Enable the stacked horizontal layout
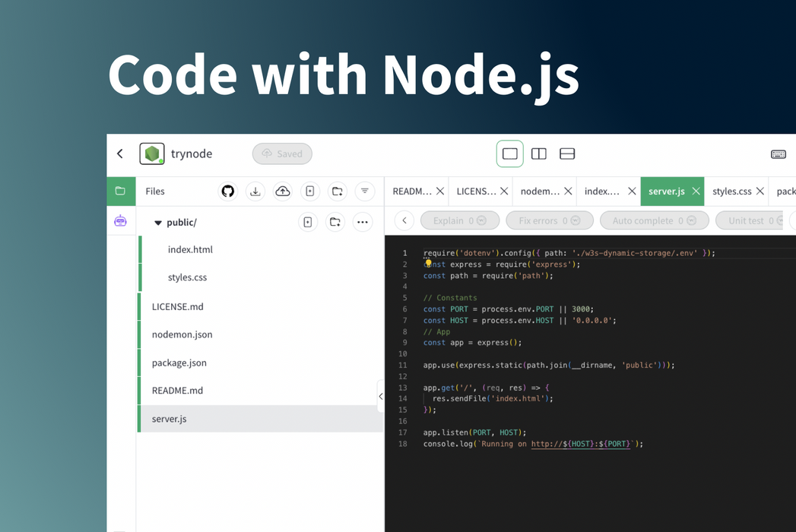The height and width of the screenshot is (532, 796). point(567,154)
